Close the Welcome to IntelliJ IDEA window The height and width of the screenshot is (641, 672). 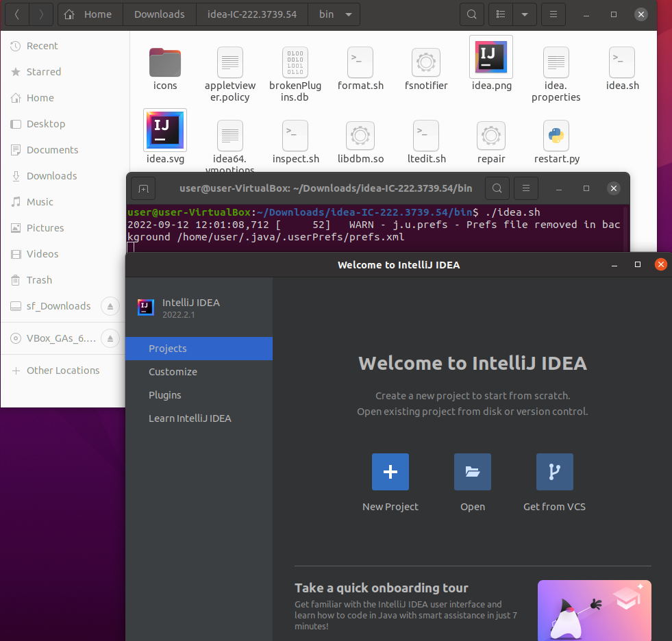pyautogui.click(x=661, y=264)
